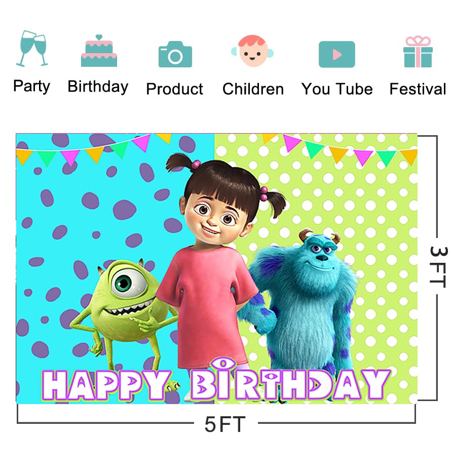The height and width of the screenshot is (476, 452).
Task: Click the Birthday label text
Action: coord(98,87)
